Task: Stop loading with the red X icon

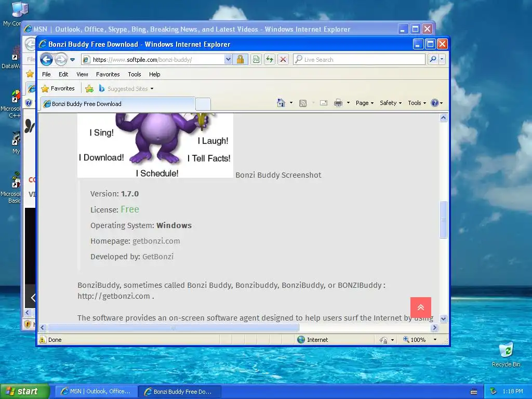Action: 283,60
